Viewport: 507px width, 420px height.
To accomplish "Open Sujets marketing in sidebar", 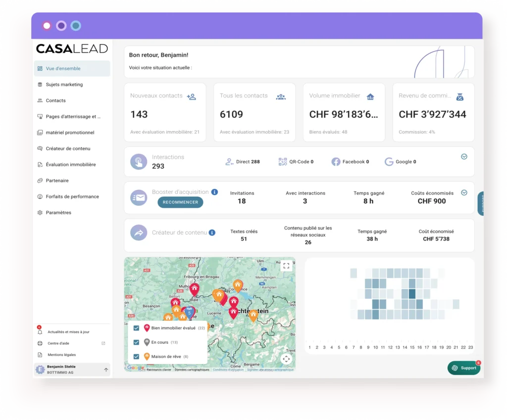I will point(64,85).
